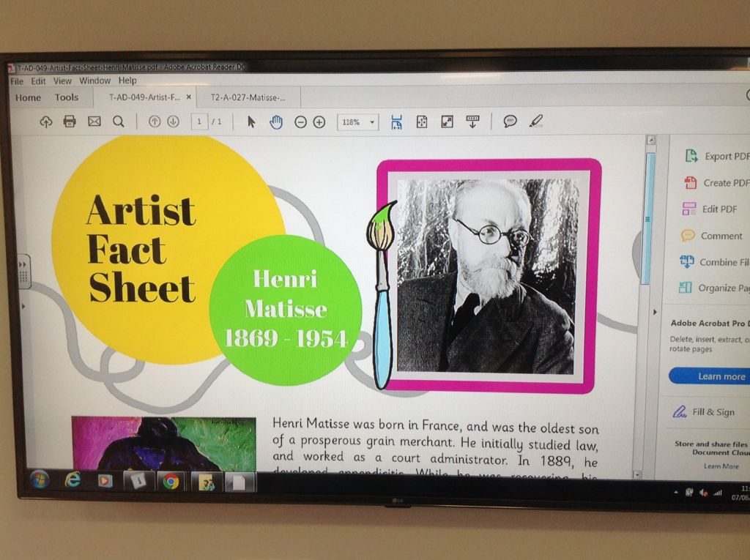Collapse the right tools pane arrow
Screen dimensions: 750x560
(x=655, y=313)
